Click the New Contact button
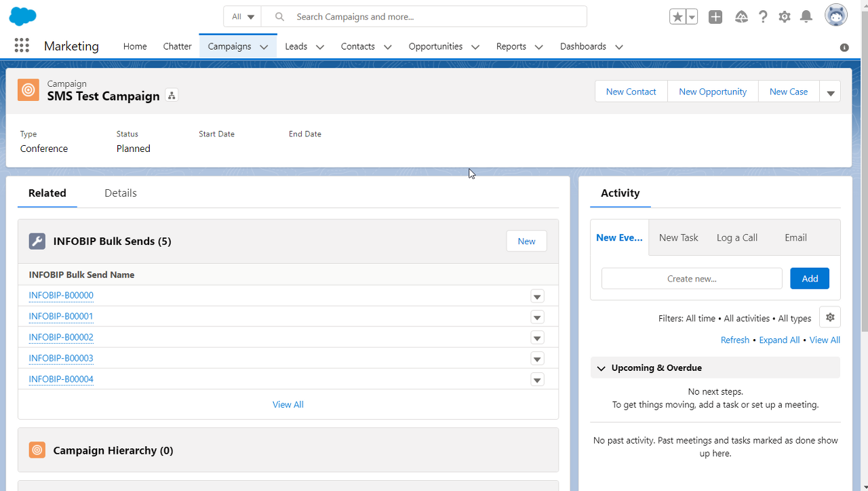Screen dimensions: 868x491 point(631,92)
